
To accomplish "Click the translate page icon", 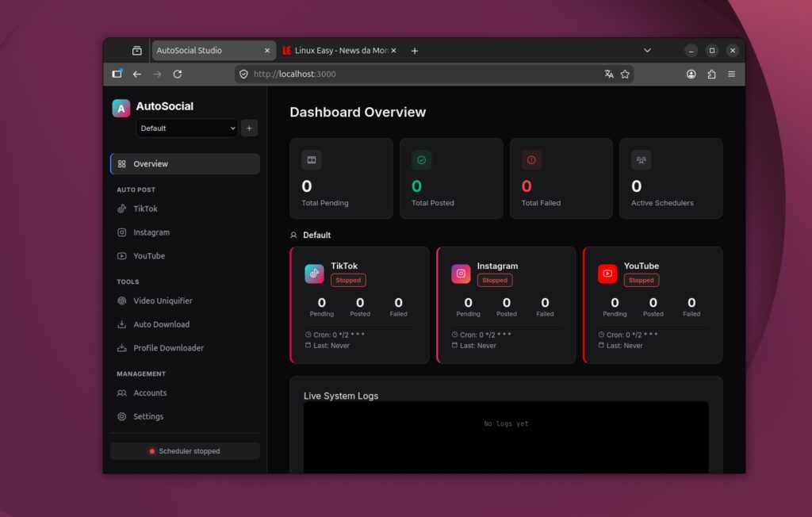I will pos(609,74).
